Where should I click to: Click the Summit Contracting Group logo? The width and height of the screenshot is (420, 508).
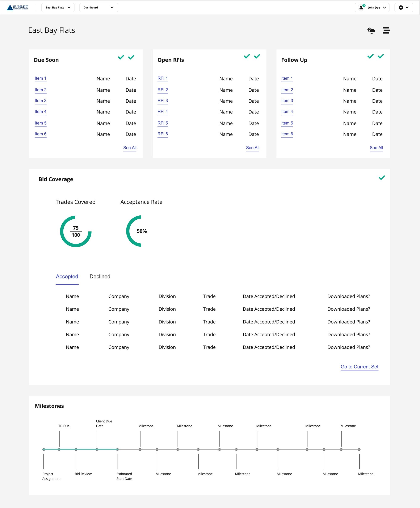[x=17, y=8]
